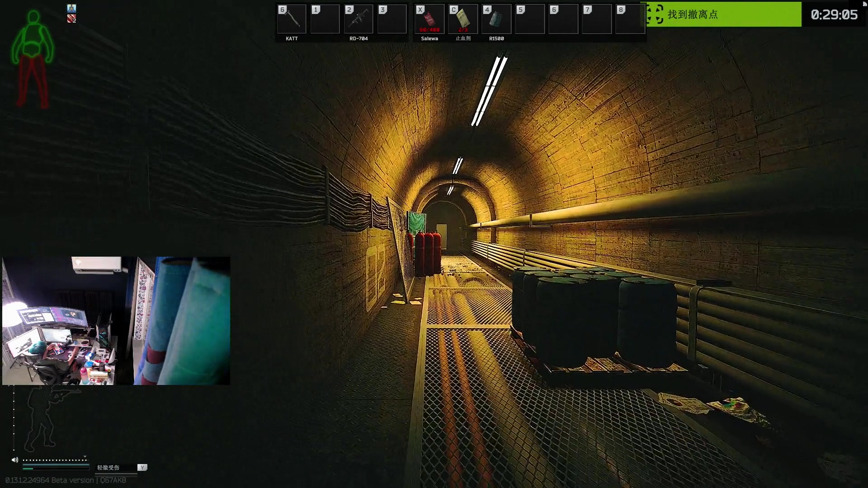
Task: Click the raid timer 0:29:05
Action: (834, 14)
